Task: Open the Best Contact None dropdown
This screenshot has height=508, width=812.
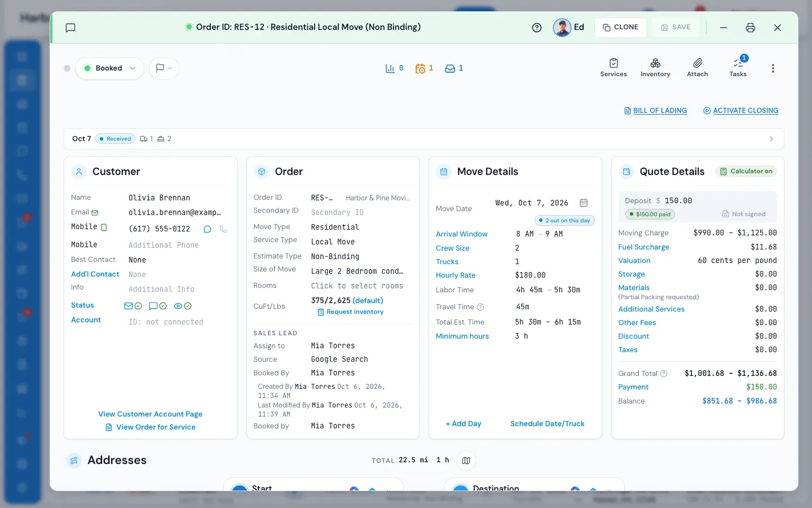Action: click(x=178, y=260)
